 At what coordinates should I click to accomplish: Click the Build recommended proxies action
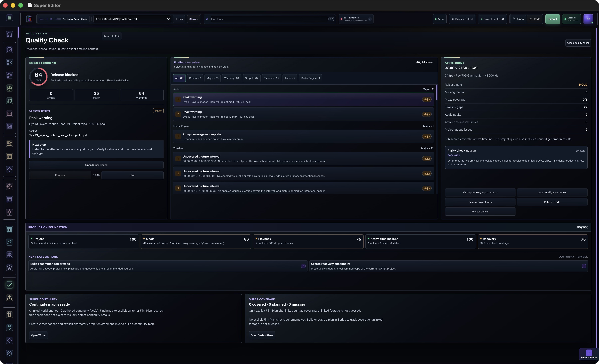pyautogui.click(x=168, y=266)
